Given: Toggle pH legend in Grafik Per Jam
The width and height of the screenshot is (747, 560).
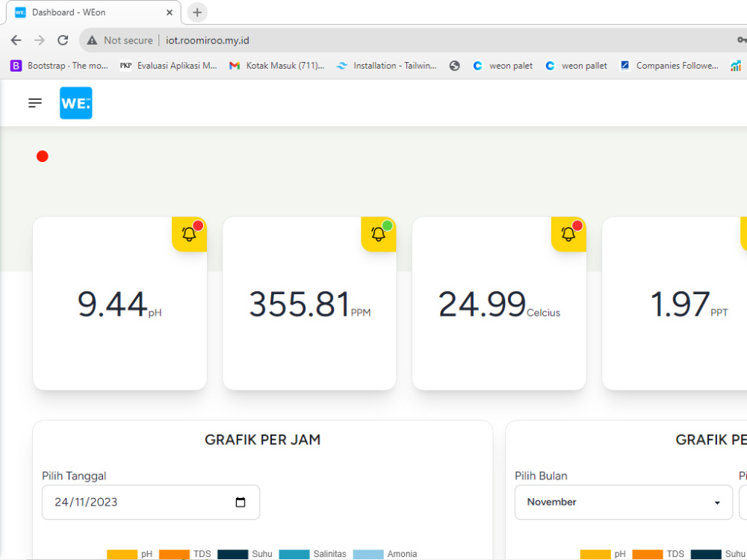Looking at the screenshot, I should (129, 554).
